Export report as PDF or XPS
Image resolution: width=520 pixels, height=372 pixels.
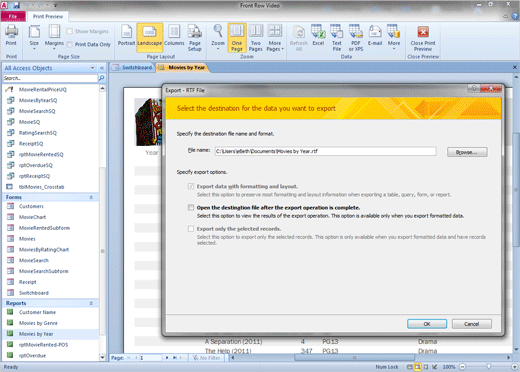click(x=356, y=38)
